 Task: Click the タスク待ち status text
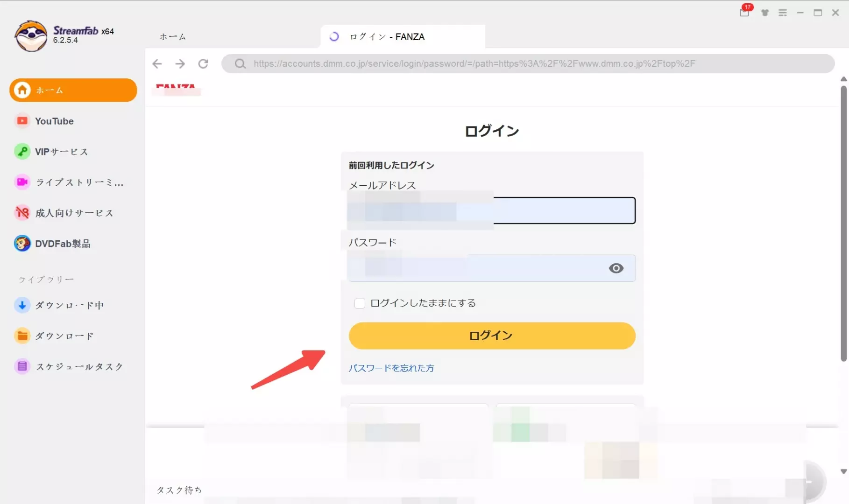[x=179, y=490]
